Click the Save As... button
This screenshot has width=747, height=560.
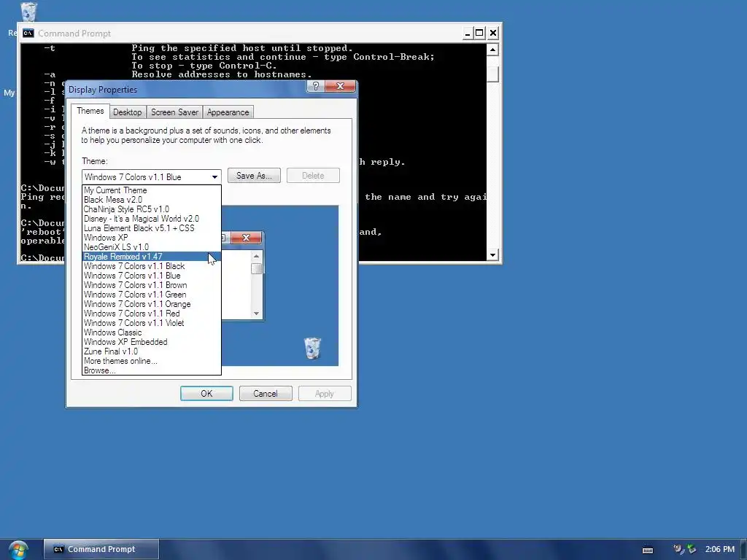(x=254, y=176)
